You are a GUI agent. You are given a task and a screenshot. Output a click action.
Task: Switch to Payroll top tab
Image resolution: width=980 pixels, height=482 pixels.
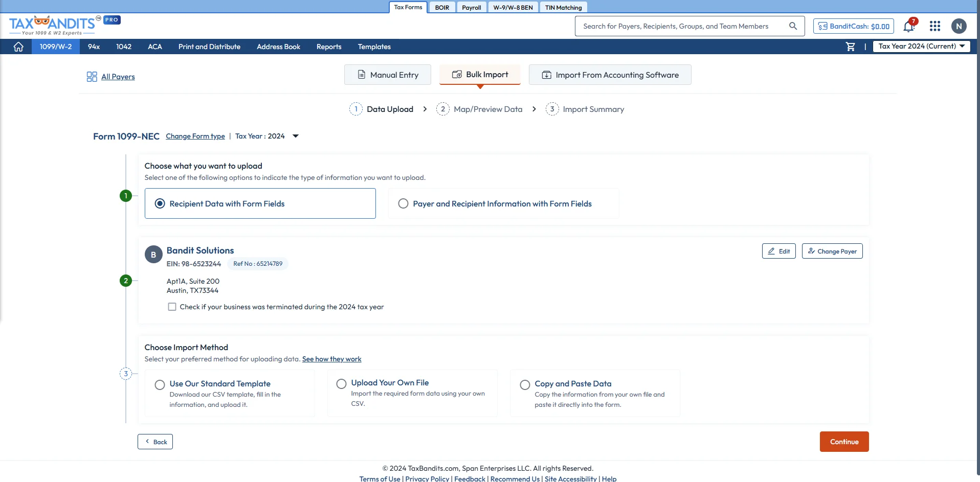coord(471,8)
